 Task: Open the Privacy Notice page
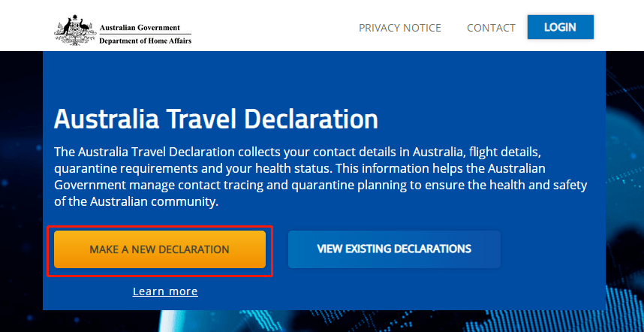pyautogui.click(x=400, y=28)
